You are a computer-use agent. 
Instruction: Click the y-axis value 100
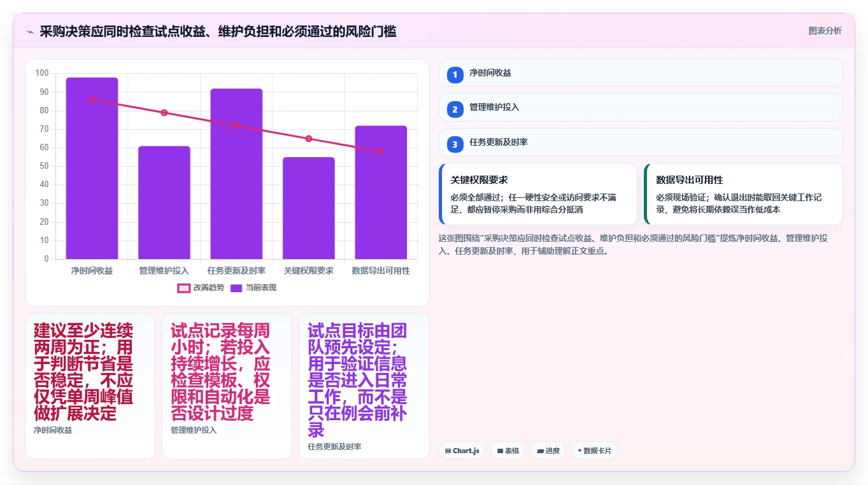click(42, 73)
